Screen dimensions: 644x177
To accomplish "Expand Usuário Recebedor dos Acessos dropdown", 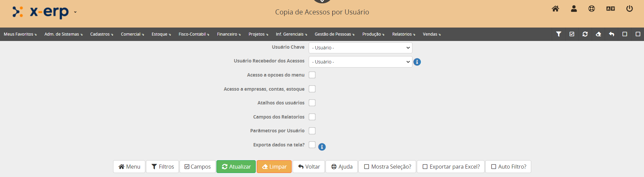I will coord(360,62).
